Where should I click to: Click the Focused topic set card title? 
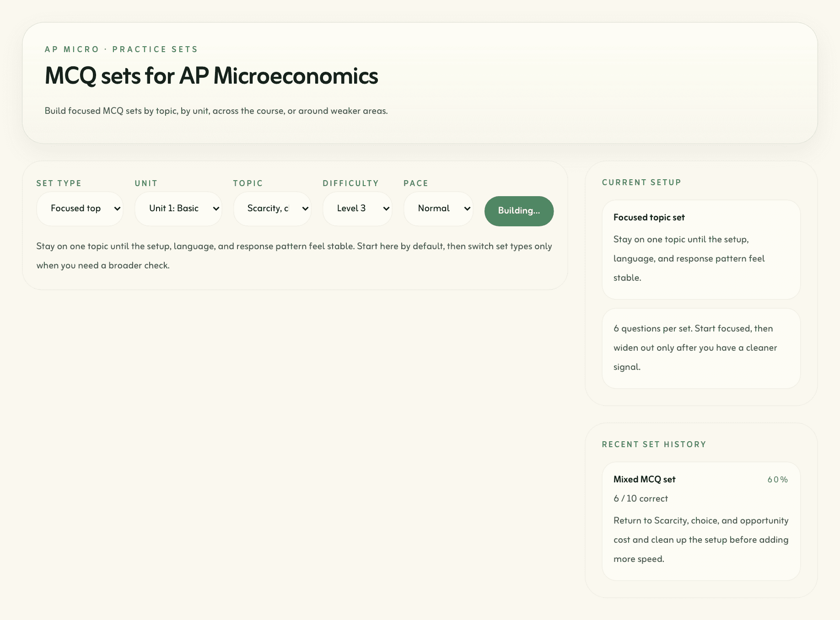(x=649, y=217)
